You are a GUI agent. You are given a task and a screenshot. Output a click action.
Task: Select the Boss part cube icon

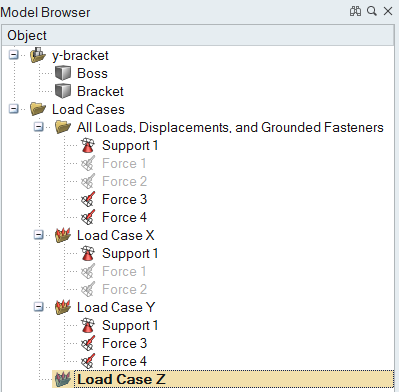point(63,73)
